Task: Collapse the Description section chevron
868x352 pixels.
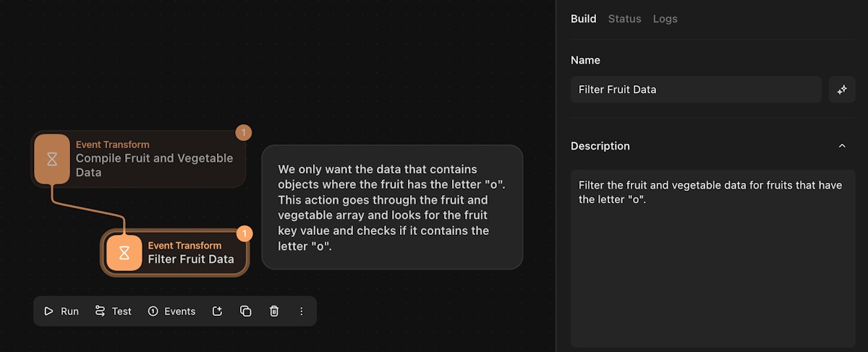Action: [842, 146]
